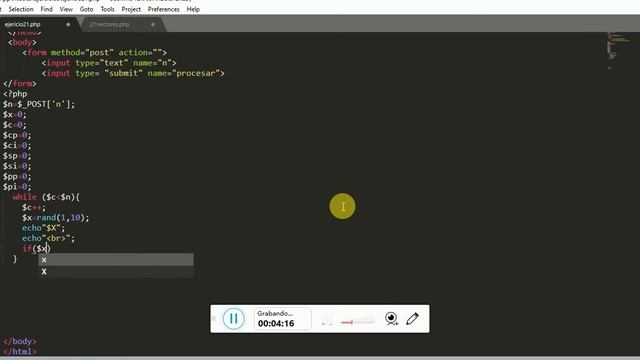Open the Selection menu
Image resolution: width=640 pixels, height=360 pixels.
21,9
